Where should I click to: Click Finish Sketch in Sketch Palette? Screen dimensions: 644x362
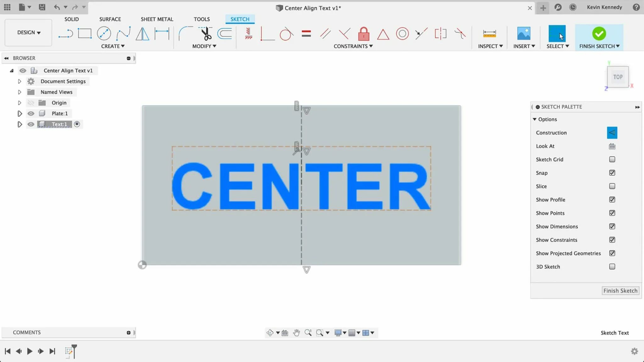click(620, 291)
